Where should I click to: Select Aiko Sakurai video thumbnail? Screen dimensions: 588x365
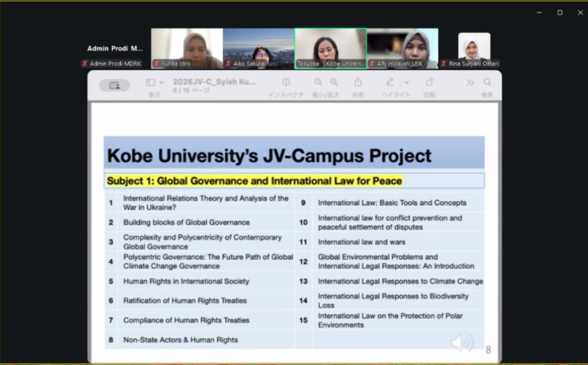(x=258, y=48)
